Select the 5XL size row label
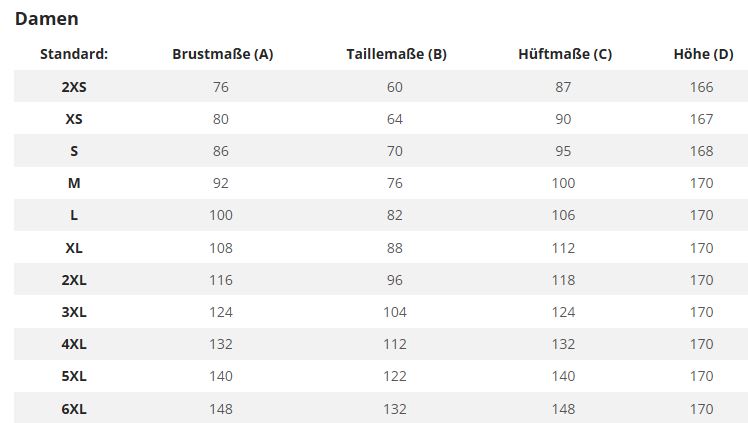Screen dimensions: 748x423 tap(74, 376)
